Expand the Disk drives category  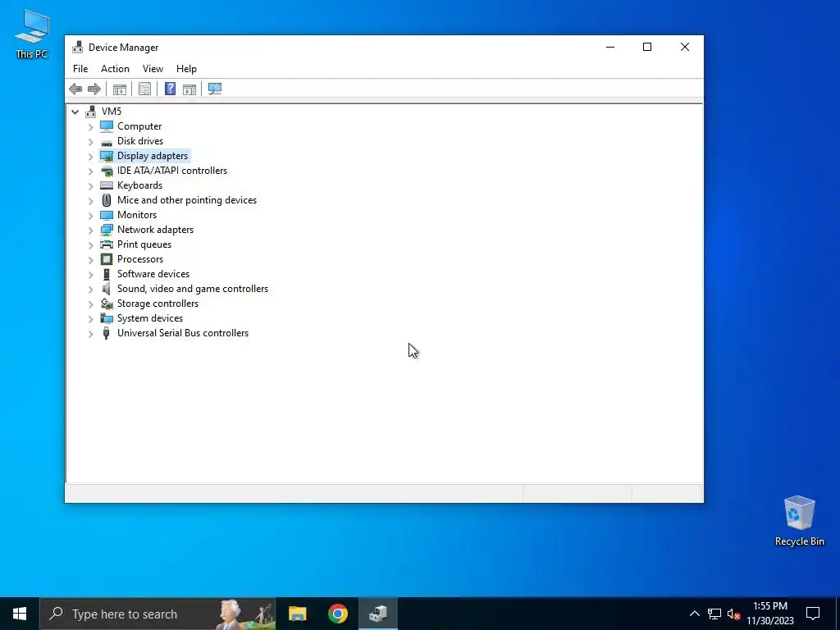click(x=90, y=142)
